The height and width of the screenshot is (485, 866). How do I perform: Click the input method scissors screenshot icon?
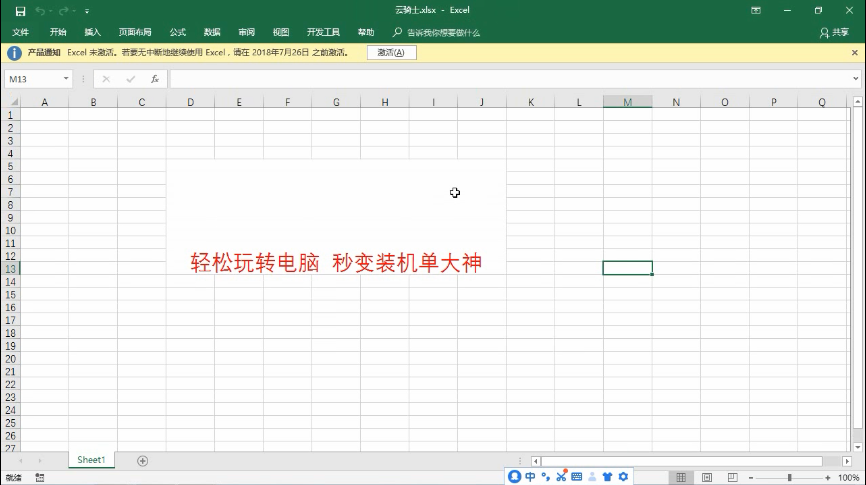(x=561, y=476)
